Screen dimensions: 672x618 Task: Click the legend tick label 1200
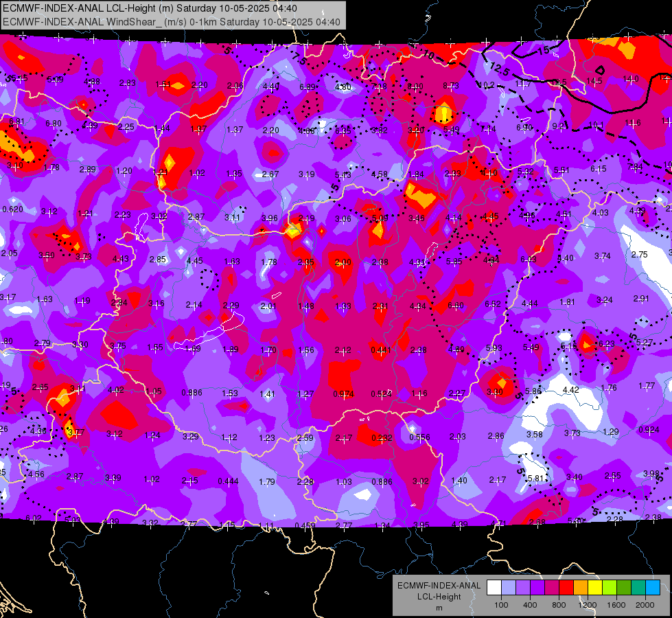click(x=588, y=605)
